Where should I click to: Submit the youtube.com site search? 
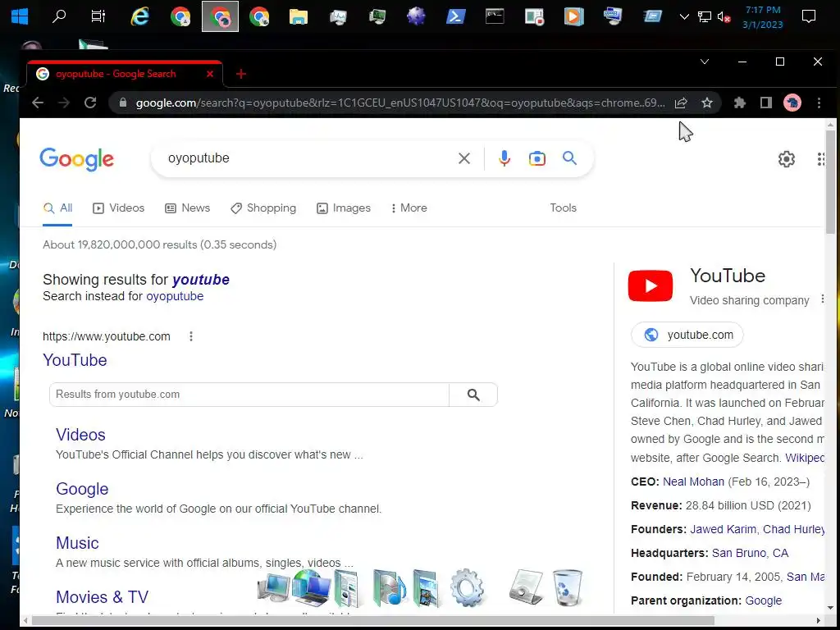click(x=473, y=395)
